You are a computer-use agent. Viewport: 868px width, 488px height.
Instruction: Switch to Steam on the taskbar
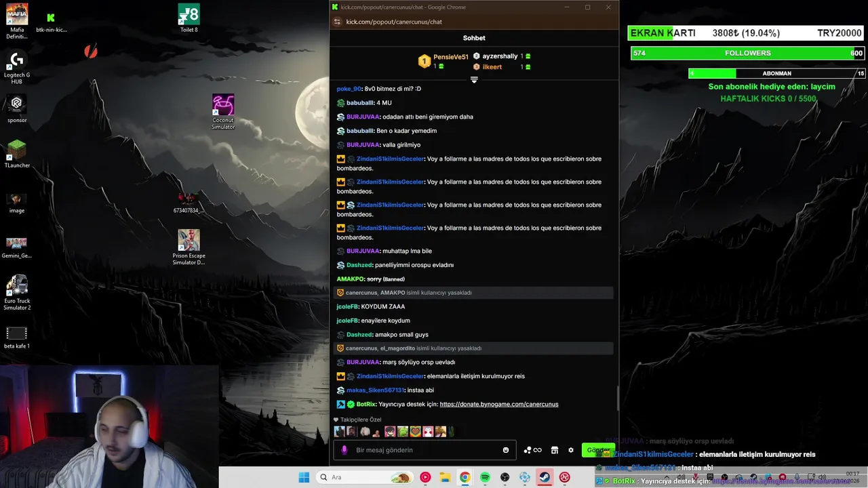click(545, 477)
